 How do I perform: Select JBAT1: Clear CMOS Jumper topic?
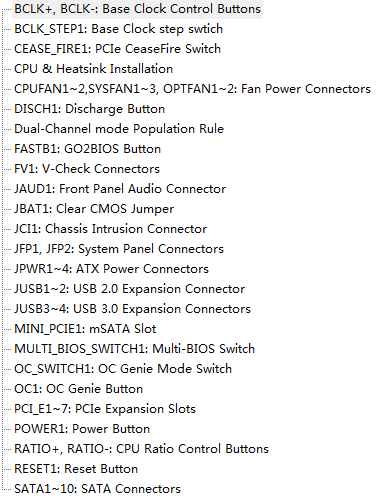(x=94, y=209)
